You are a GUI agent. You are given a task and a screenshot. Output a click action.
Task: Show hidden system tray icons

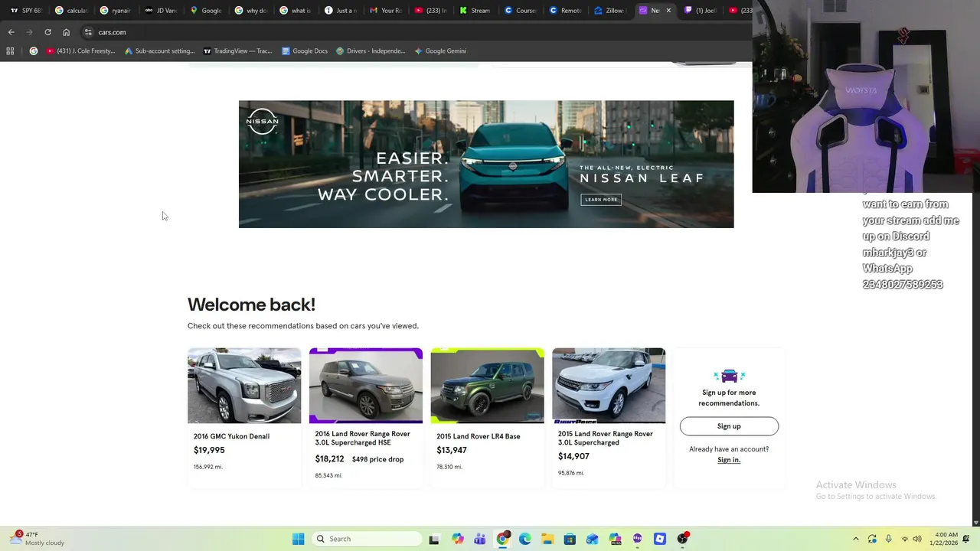856,539
